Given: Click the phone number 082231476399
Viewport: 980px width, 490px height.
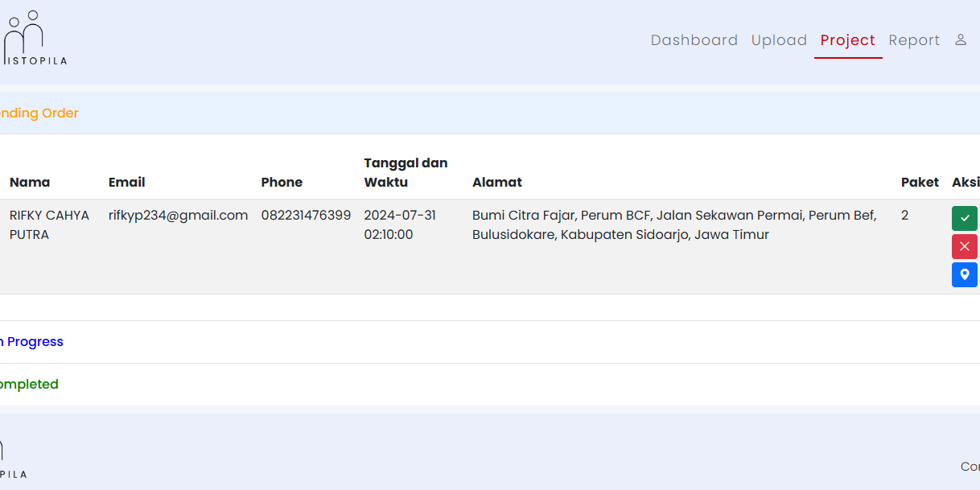Looking at the screenshot, I should (x=306, y=216).
